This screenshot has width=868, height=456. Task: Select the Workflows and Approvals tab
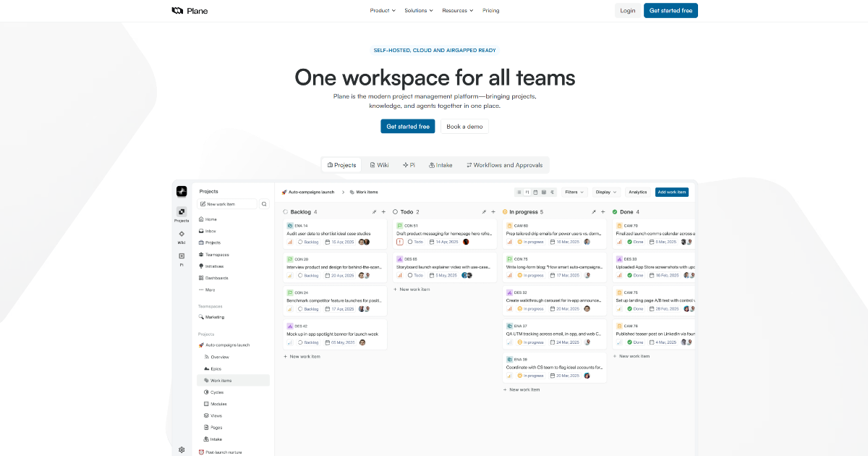(505, 165)
